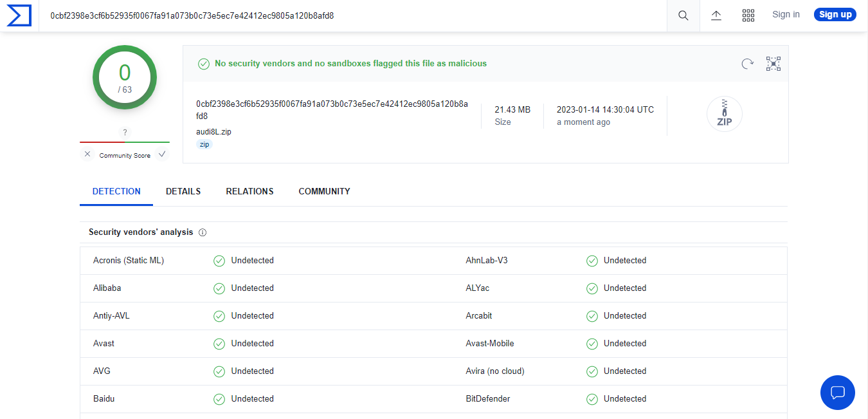This screenshot has height=419, width=868.
Task: Click the 21.43 MB size value
Action: pos(512,109)
